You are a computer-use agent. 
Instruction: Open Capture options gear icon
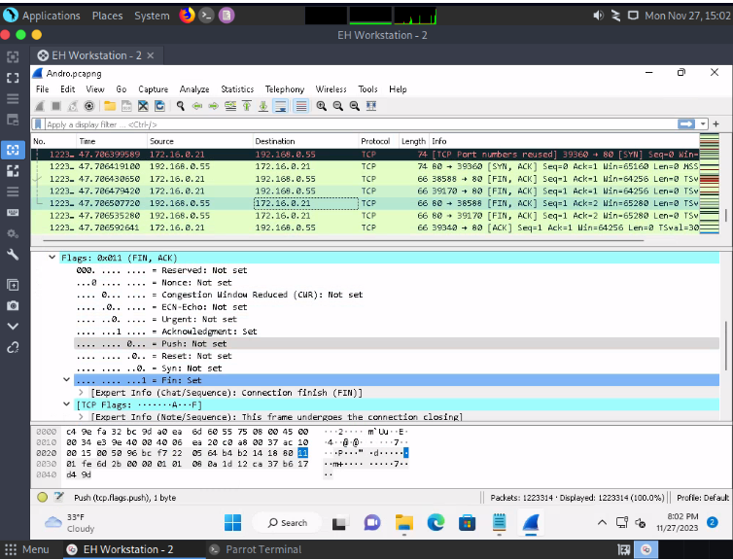(88, 106)
